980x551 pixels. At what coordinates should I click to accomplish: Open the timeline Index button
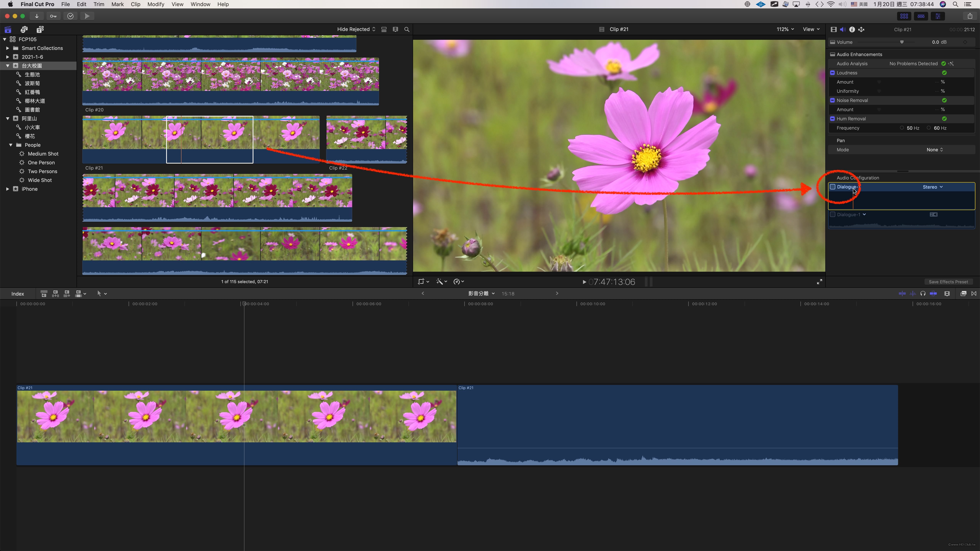pyautogui.click(x=17, y=293)
